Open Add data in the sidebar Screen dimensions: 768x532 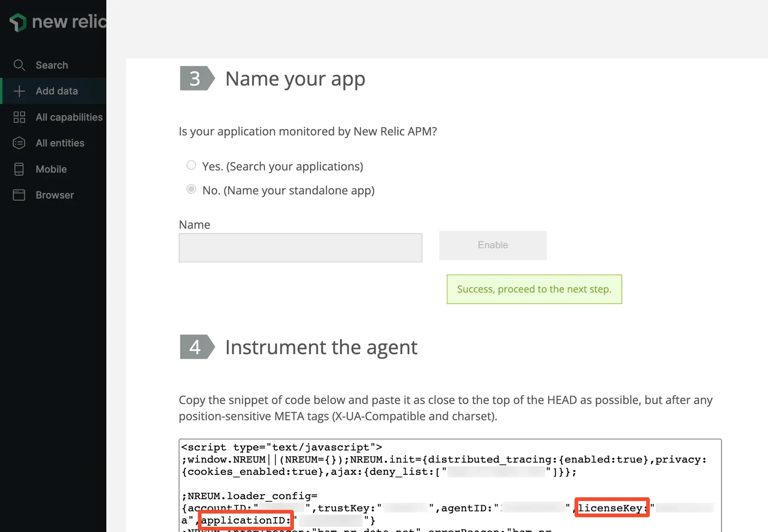click(x=53, y=91)
